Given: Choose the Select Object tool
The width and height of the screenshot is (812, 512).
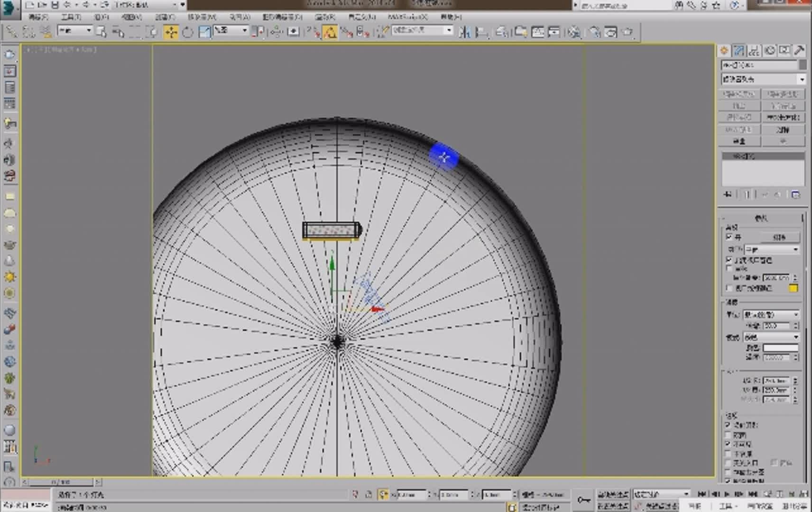Looking at the screenshot, I should point(101,32).
